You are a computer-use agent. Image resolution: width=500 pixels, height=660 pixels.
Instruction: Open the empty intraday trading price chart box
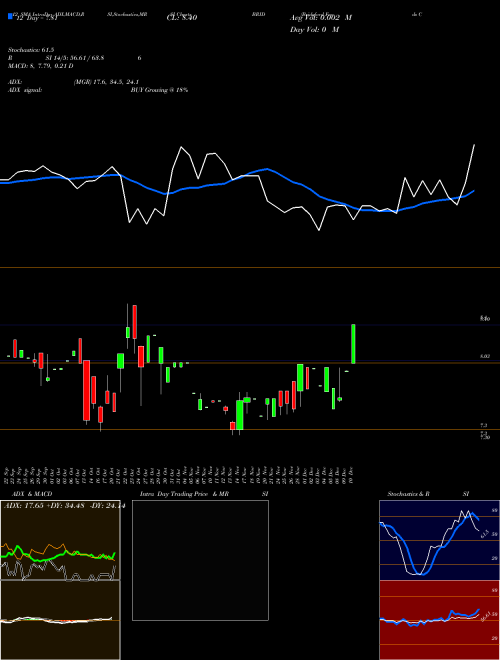pos(200,560)
